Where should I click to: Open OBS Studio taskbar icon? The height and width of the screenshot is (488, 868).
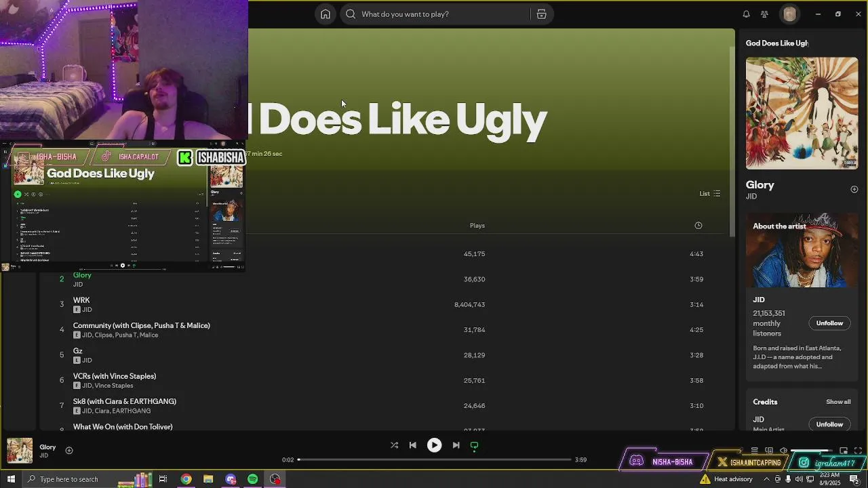(275, 479)
